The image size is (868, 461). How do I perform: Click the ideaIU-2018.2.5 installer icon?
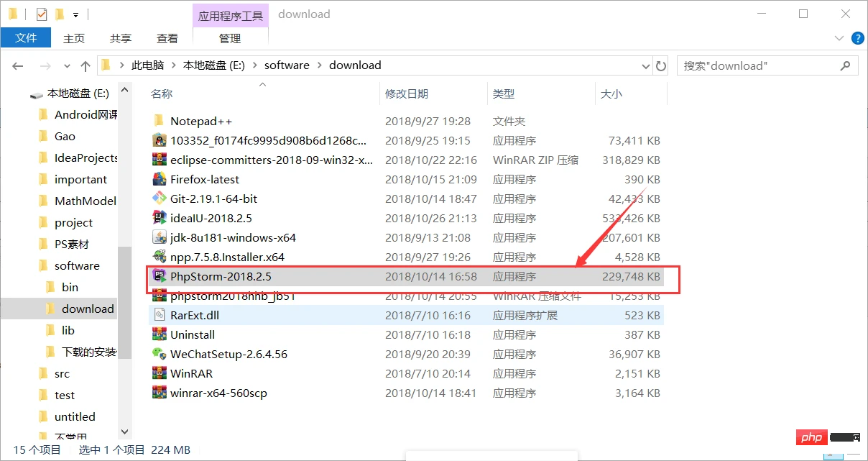pyautogui.click(x=160, y=218)
